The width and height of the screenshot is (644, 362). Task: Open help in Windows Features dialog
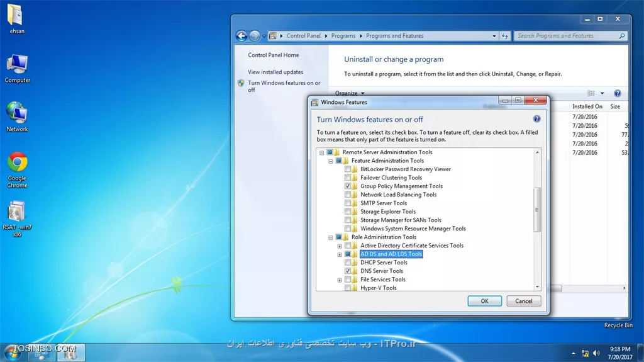click(x=536, y=119)
